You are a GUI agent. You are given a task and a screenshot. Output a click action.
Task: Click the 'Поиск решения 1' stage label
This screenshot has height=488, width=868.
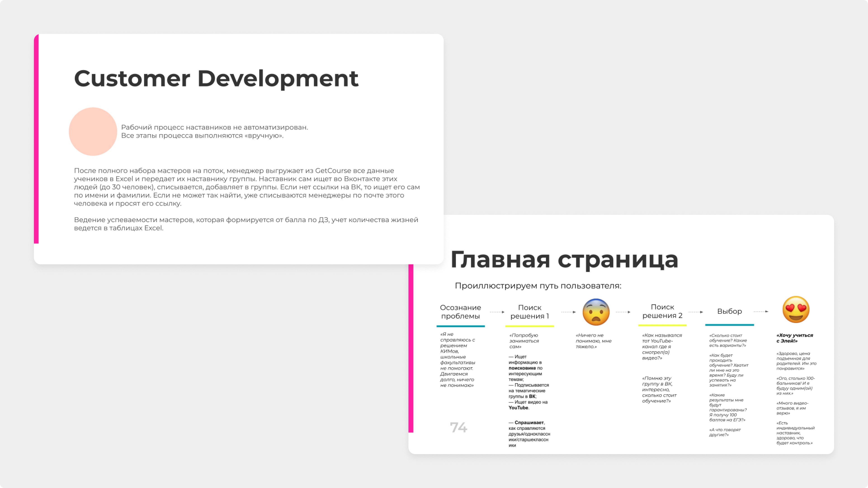coord(529,312)
